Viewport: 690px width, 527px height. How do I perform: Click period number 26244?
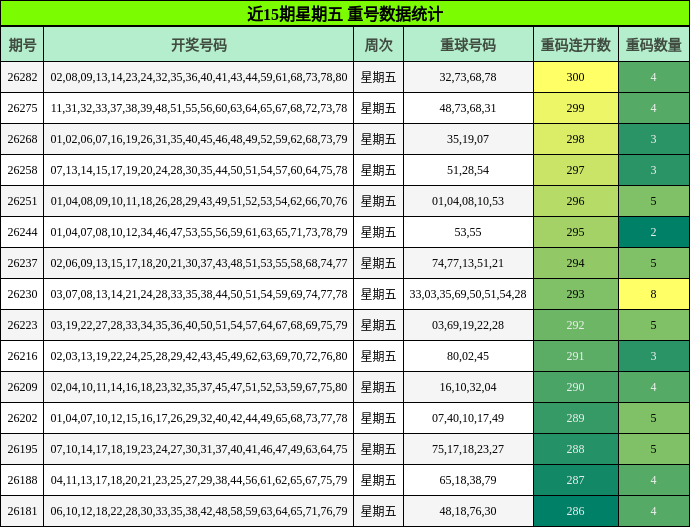coord(22,232)
